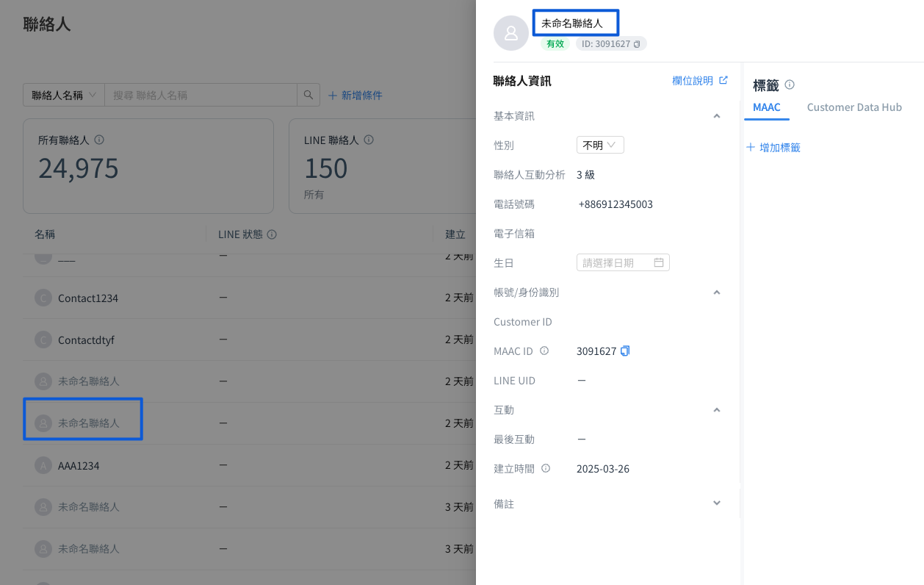The image size is (924, 585).
Task: Click info icon beside MAAC ID label
Action: coord(544,351)
